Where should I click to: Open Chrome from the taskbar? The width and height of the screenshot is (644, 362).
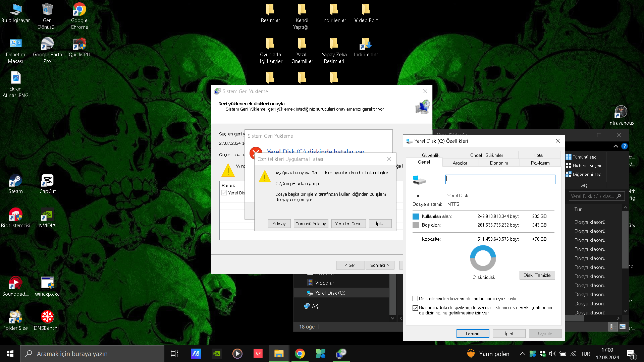300,353
